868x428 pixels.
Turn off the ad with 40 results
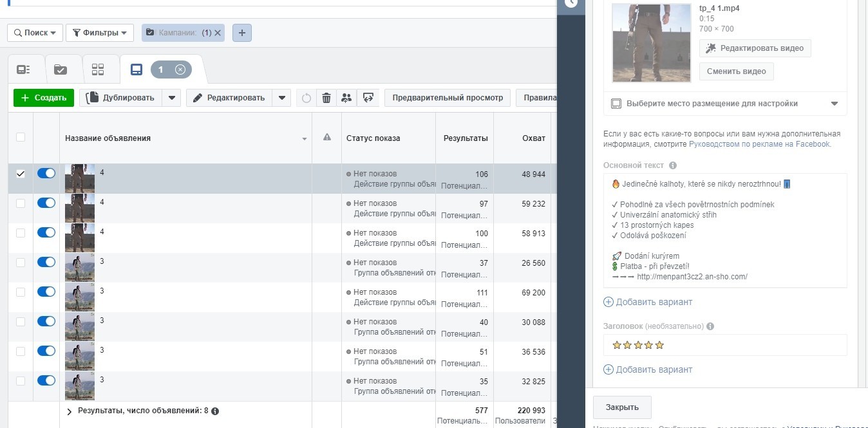tap(46, 321)
